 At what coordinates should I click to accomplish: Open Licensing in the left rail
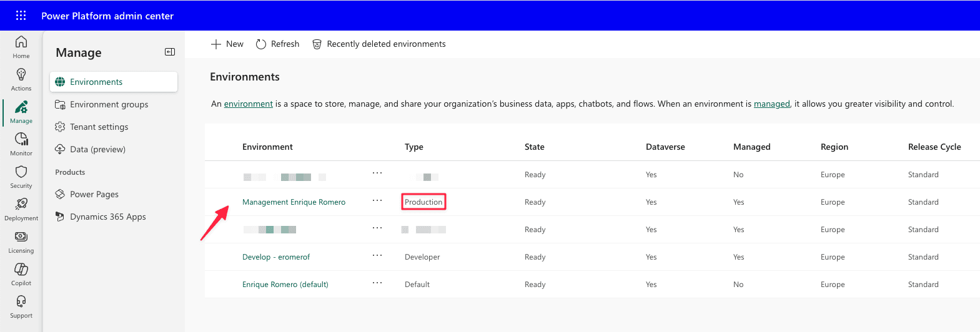(21, 242)
